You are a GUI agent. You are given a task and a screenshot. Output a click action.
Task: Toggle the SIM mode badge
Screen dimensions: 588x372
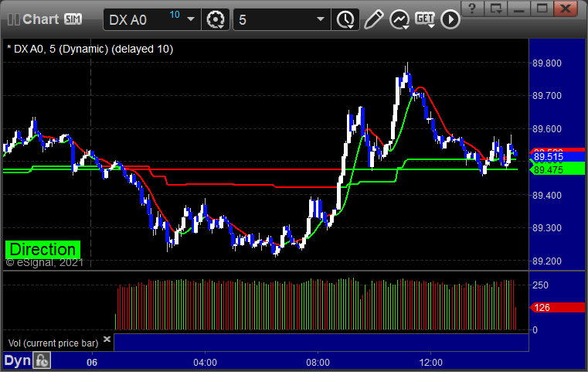[73, 19]
